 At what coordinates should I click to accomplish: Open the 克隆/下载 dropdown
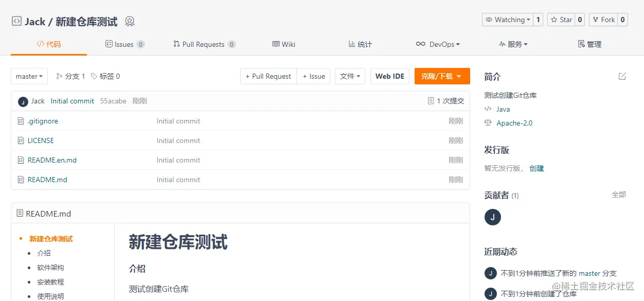(x=442, y=76)
